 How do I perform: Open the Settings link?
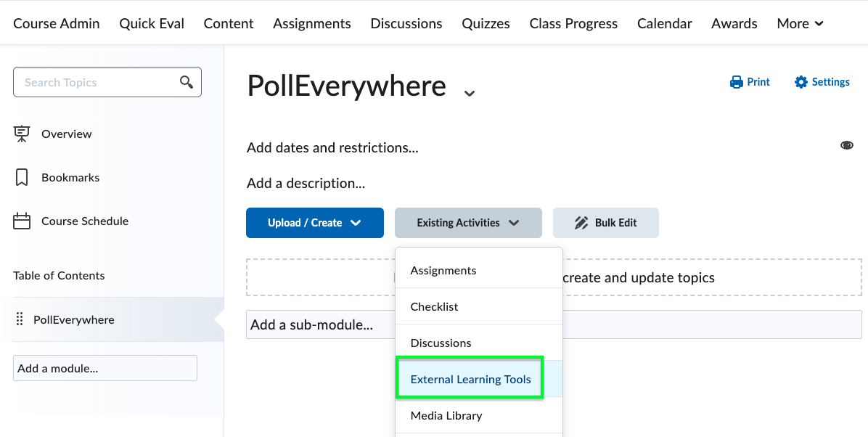(822, 82)
